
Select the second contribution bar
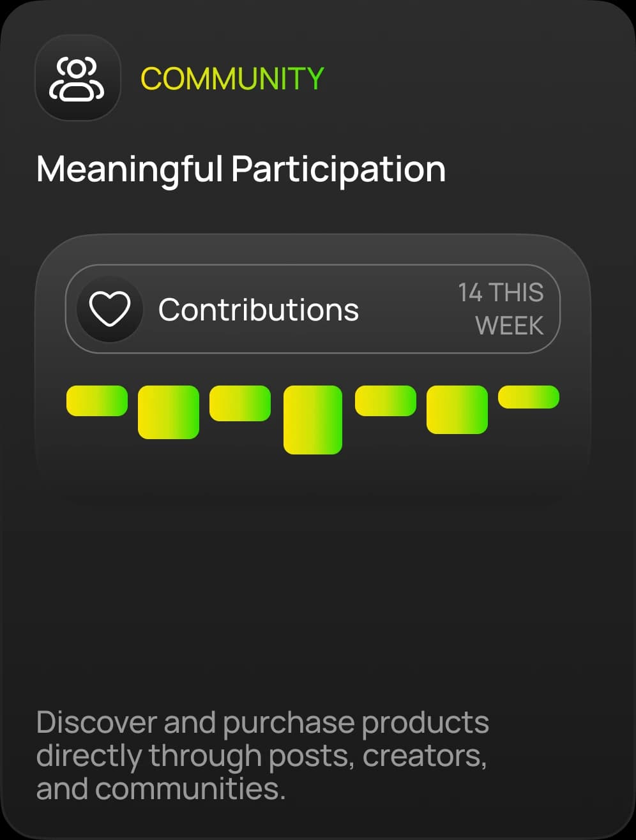[169, 412]
